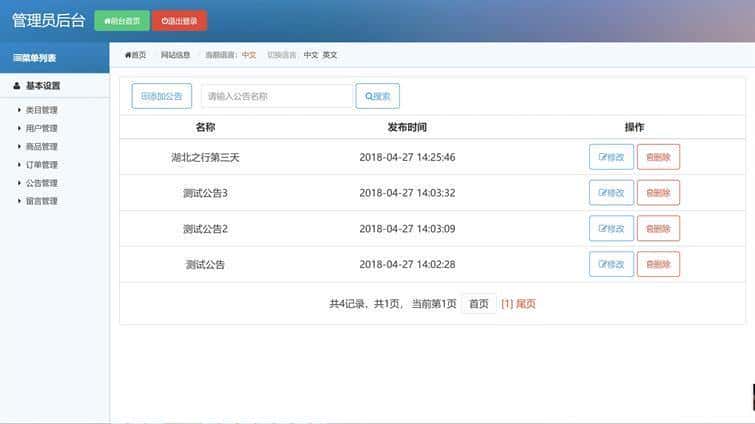Click the orange 中文 current language label
The height and width of the screenshot is (424, 755).
point(249,55)
